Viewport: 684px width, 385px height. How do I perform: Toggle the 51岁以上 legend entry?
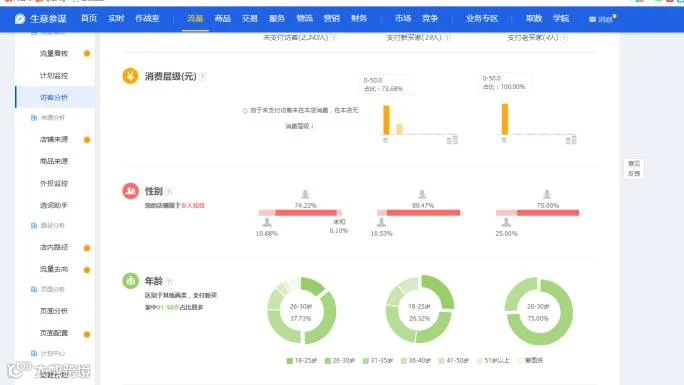click(x=493, y=361)
